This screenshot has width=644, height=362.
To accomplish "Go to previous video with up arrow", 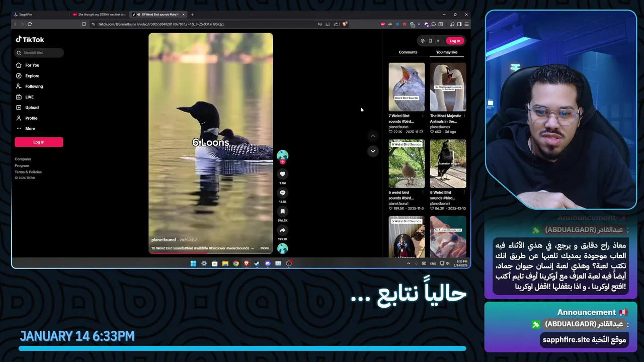I will pos(373,136).
